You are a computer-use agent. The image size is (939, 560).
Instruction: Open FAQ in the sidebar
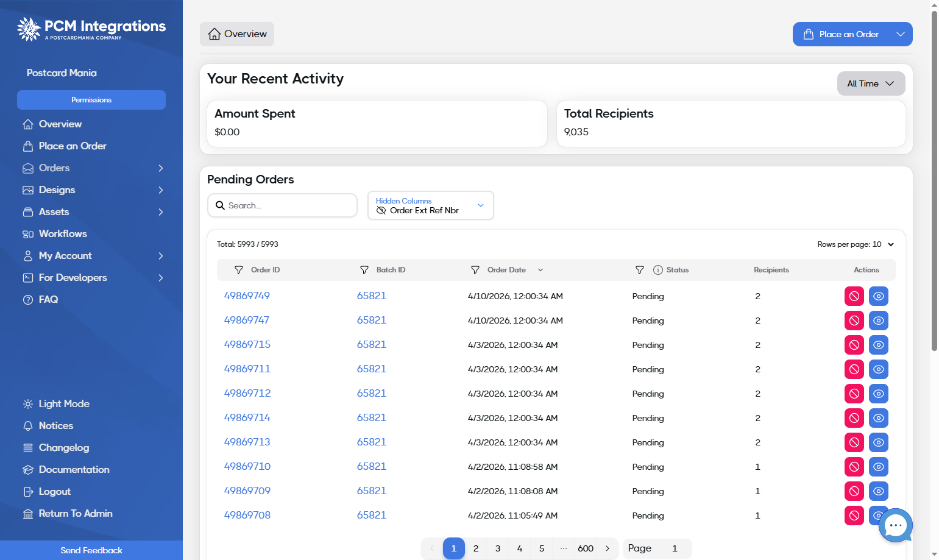tap(40, 300)
